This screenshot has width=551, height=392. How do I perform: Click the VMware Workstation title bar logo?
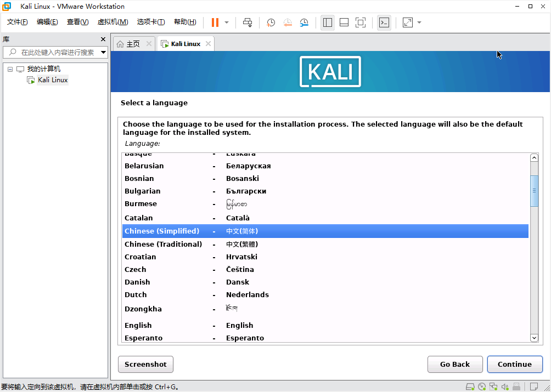pos(7,7)
